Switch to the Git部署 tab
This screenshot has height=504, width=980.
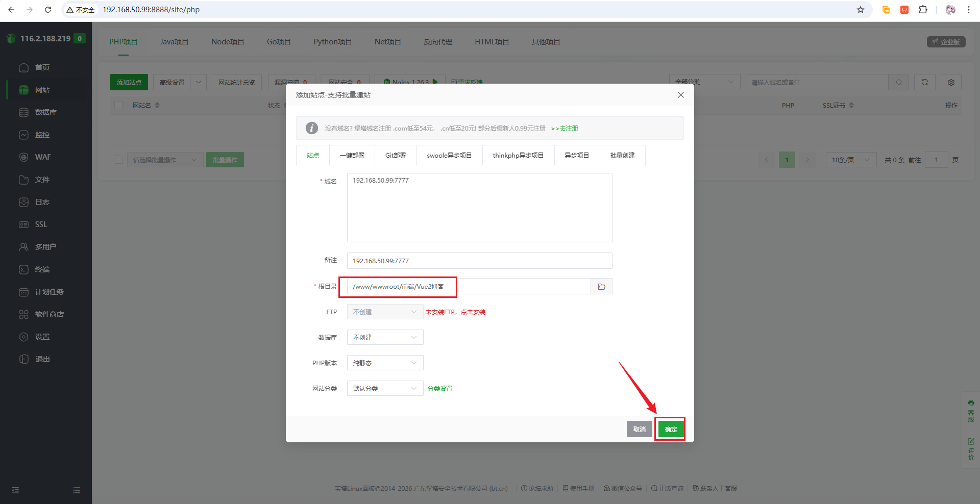point(396,156)
